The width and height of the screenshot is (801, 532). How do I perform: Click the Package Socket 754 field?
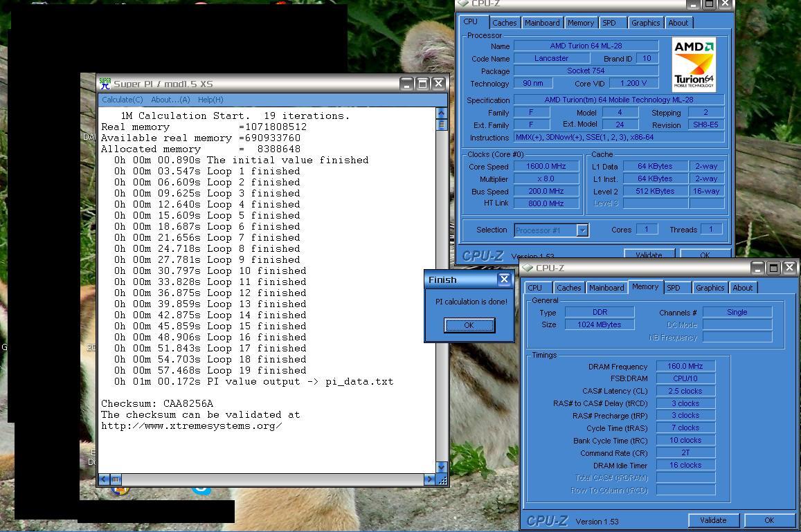click(586, 71)
